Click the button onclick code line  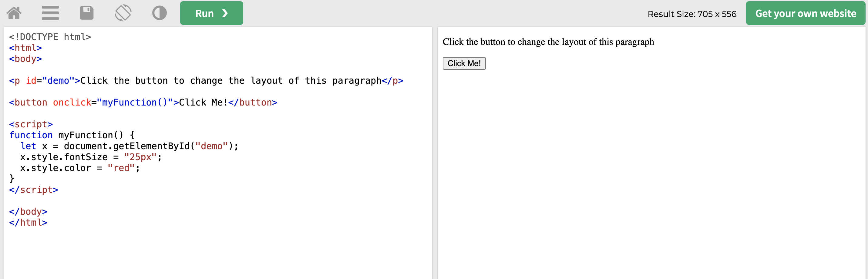[x=143, y=103]
